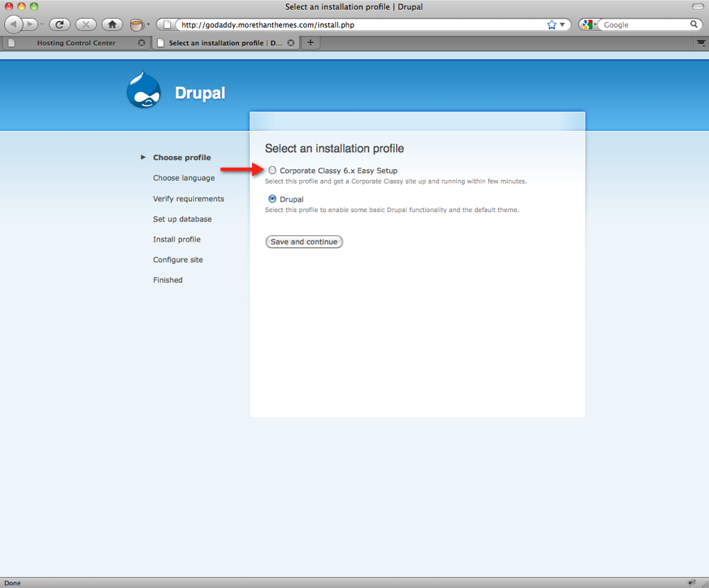709x588 pixels.
Task: Click the 'Drupal' profile label text
Action: (291, 199)
